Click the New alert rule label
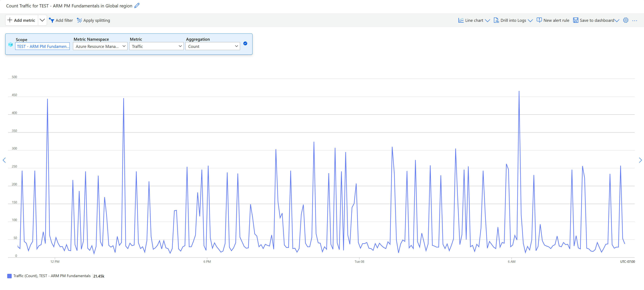The height and width of the screenshot is (290, 644). (x=556, y=20)
